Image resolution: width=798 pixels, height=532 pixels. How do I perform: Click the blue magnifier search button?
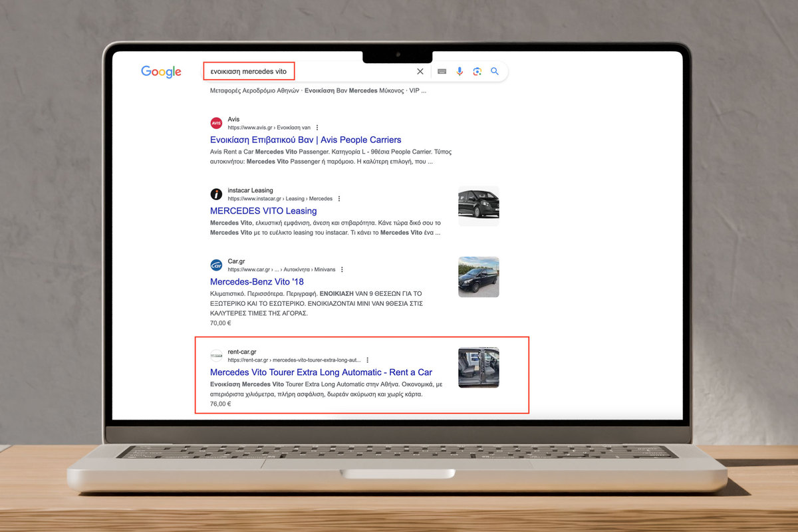coord(495,72)
